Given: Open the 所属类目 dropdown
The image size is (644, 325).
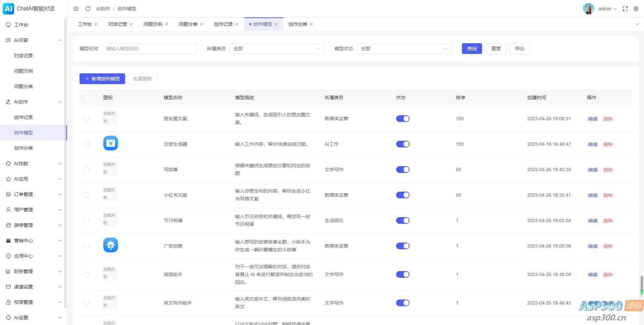Looking at the screenshot, I should 276,49.
